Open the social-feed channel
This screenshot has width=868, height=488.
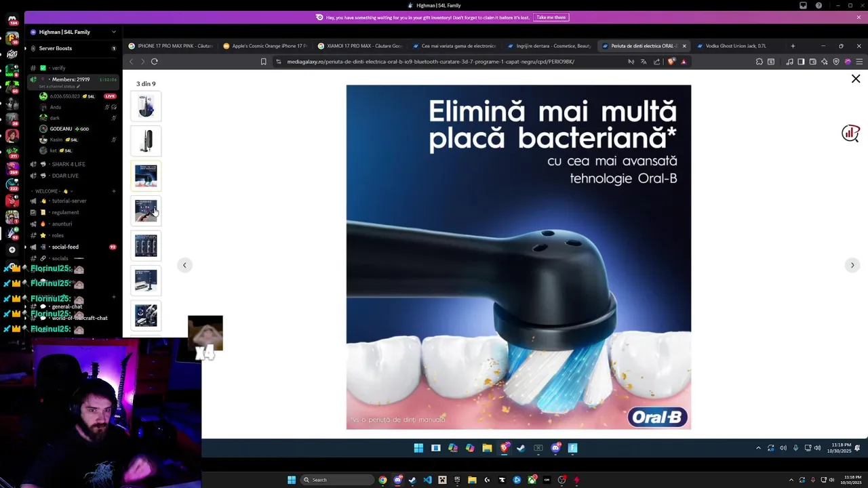(x=73, y=247)
